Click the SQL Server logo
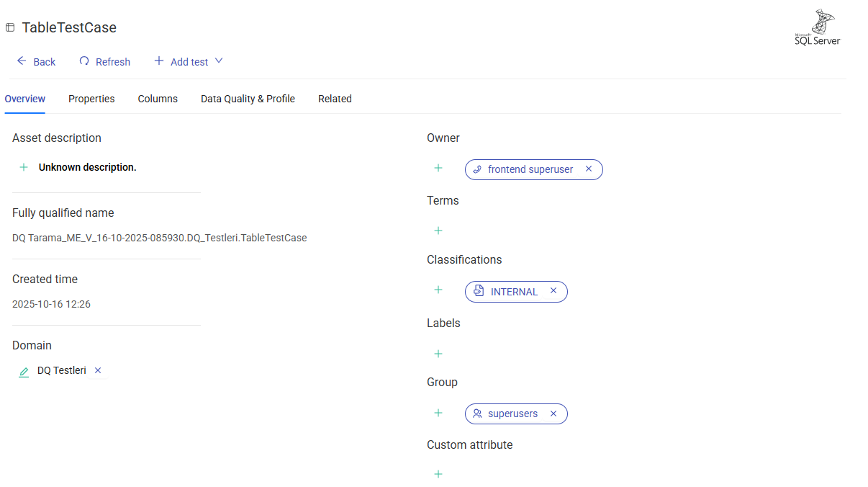This screenshot has width=868, height=487. (817, 28)
